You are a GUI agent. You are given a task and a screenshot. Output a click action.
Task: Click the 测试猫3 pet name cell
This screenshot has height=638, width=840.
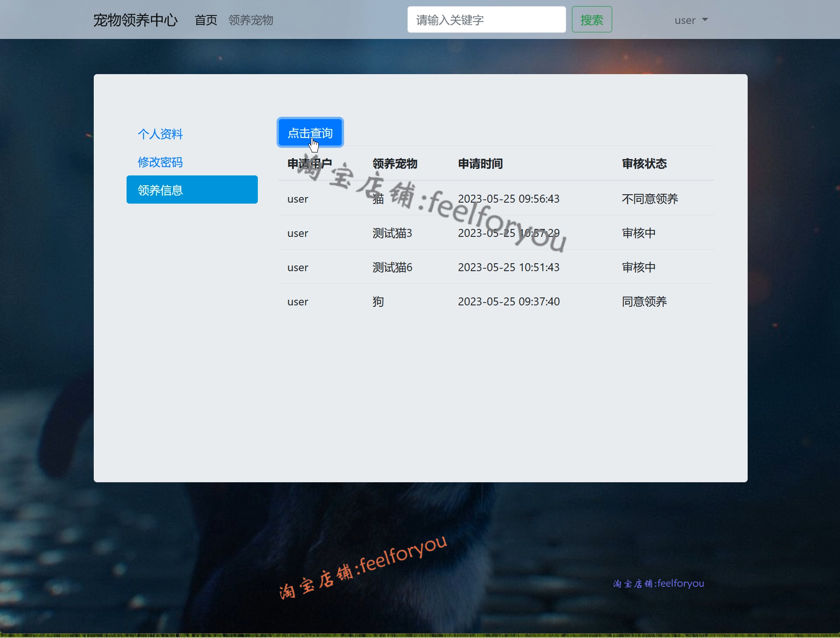pyautogui.click(x=392, y=233)
